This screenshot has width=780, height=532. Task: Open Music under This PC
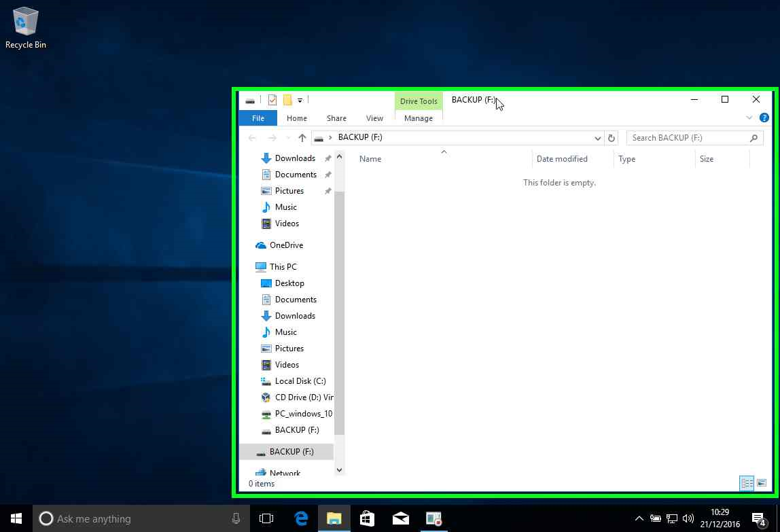point(285,332)
